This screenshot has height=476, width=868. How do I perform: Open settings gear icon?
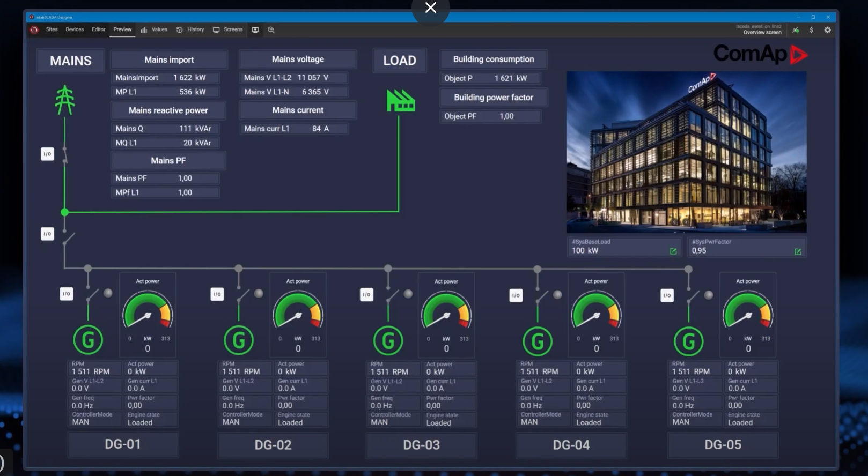(827, 31)
